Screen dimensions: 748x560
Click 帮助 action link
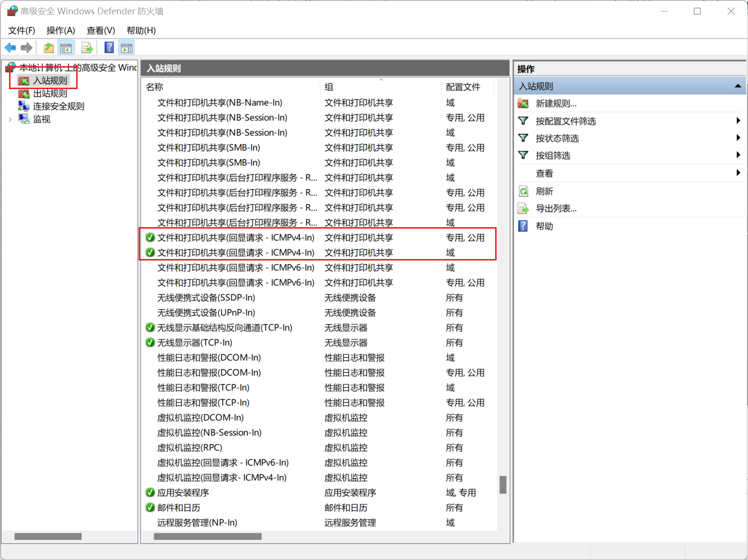(x=544, y=226)
